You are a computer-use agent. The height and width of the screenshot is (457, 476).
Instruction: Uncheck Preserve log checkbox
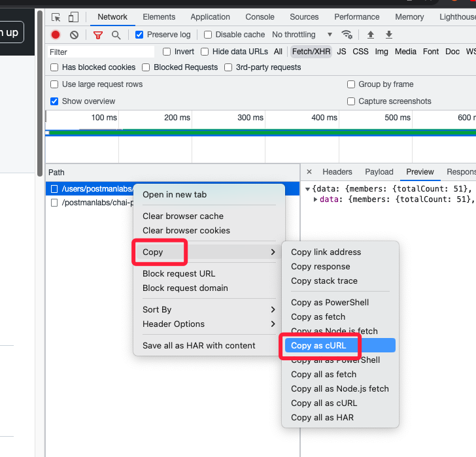(x=139, y=35)
